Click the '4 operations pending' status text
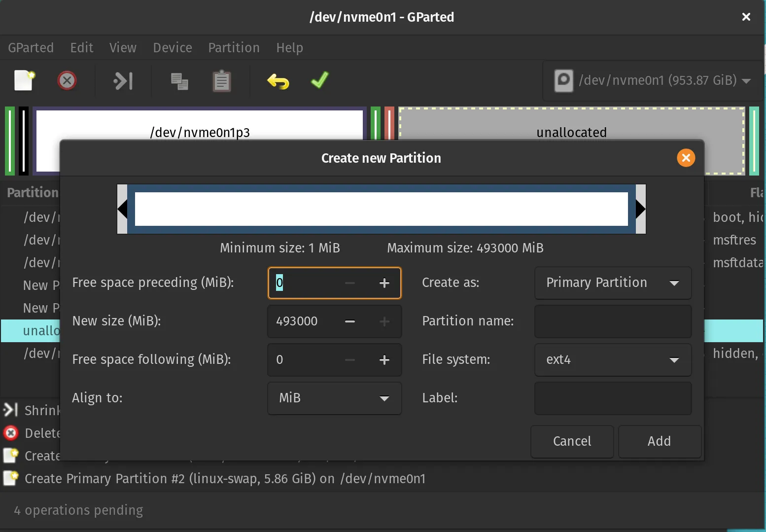 point(78,510)
